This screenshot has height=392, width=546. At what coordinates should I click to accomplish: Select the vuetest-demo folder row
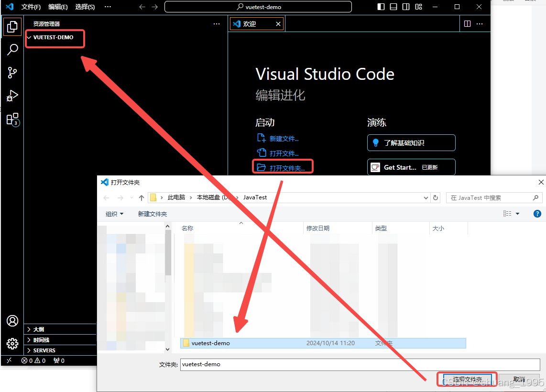pyautogui.click(x=323, y=343)
